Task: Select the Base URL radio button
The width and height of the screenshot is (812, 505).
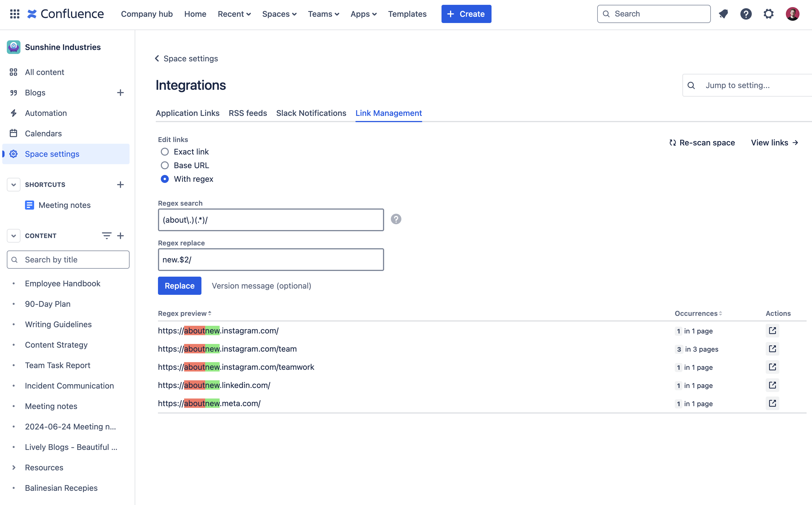Action: (164, 165)
